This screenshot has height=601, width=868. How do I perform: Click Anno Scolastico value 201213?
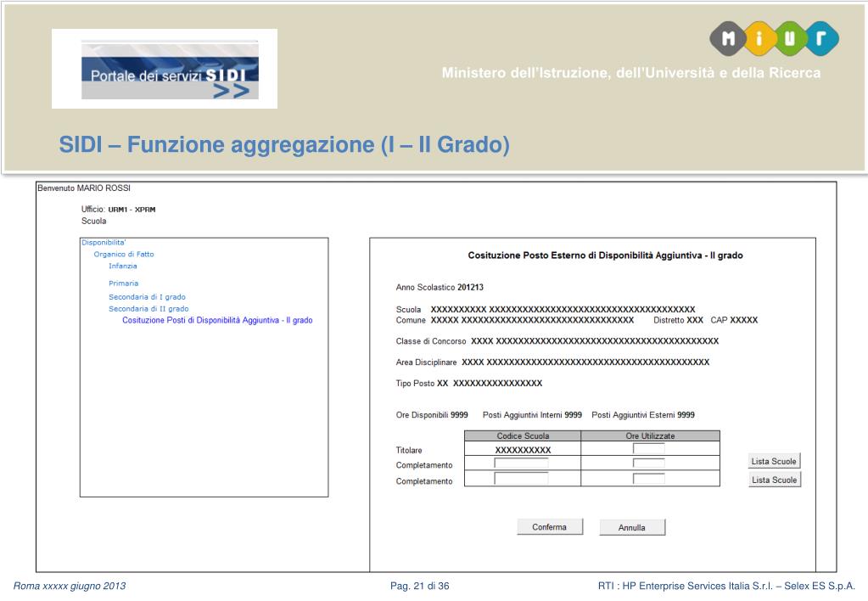470,287
